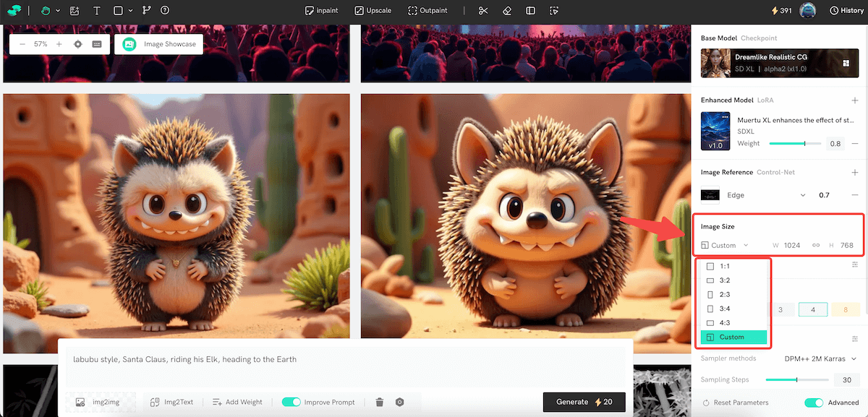Toggle the width-height aspect link icon
The image size is (868, 417).
tap(816, 246)
